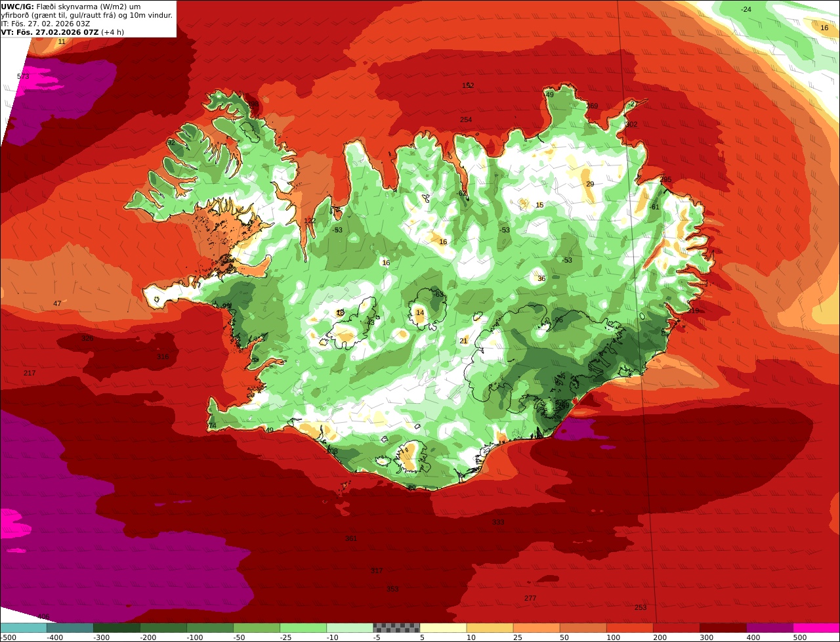Click the ocean value 353
This screenshot has height=642, width=840.
[392, 589]
